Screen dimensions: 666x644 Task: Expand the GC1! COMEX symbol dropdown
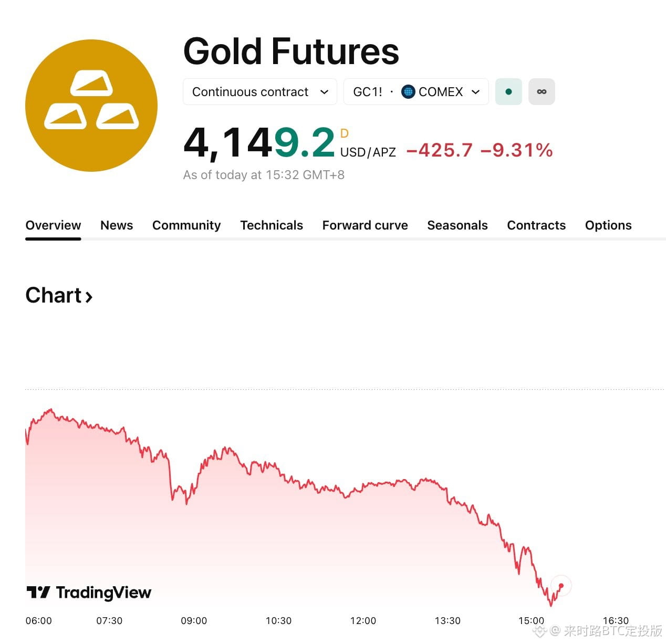pyautogui.click(x=416, y=92)
